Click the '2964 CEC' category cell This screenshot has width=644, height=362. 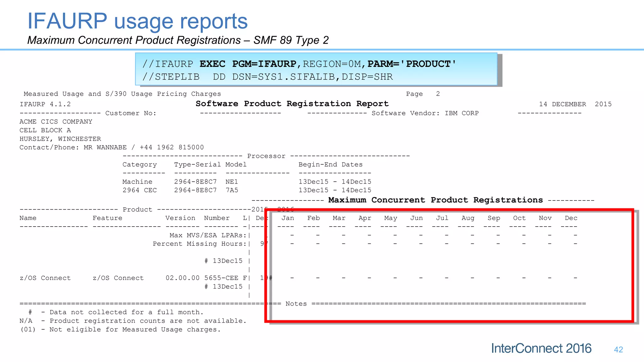tap(140, 190)
